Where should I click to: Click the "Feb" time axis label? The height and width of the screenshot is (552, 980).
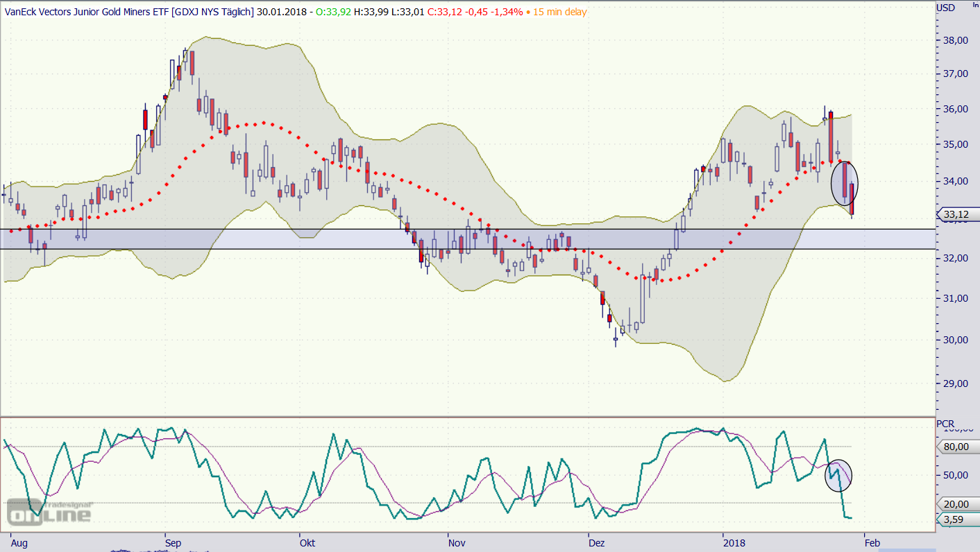[x=872, y=543]
